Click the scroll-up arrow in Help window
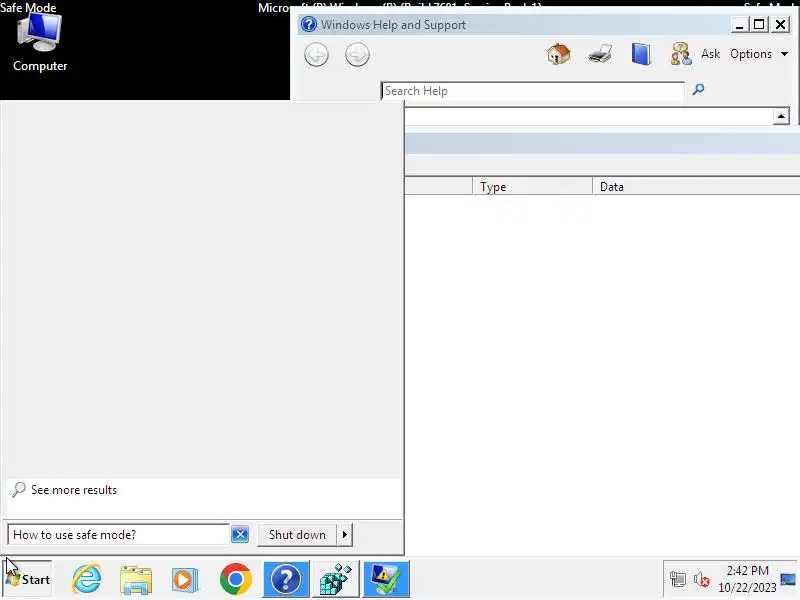800x600 pixels. click(x=781, y=116)
